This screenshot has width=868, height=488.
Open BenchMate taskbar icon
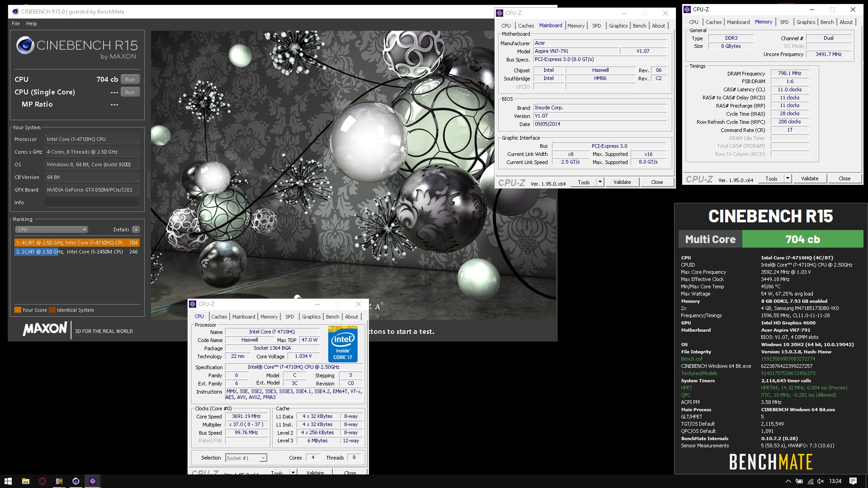[59, 481]
